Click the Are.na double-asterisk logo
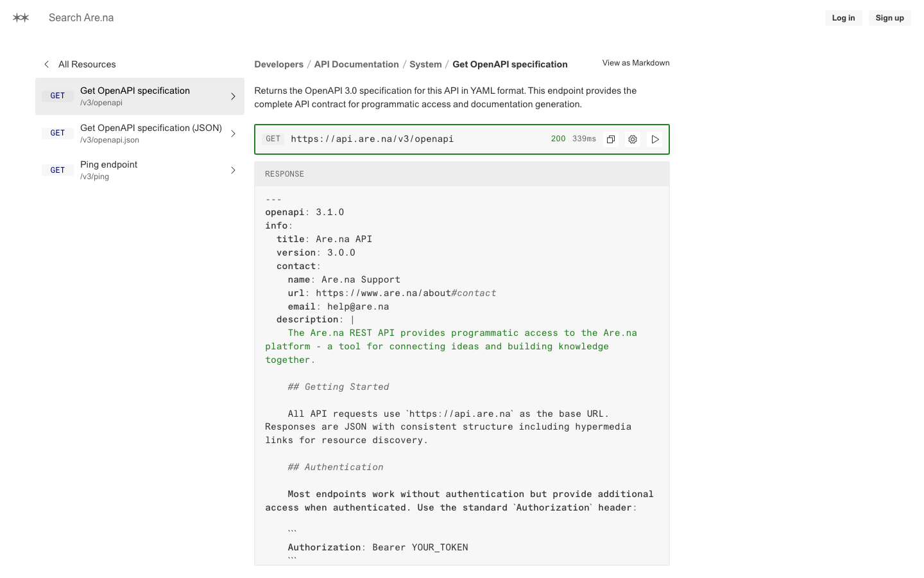 tap(21, 18)
